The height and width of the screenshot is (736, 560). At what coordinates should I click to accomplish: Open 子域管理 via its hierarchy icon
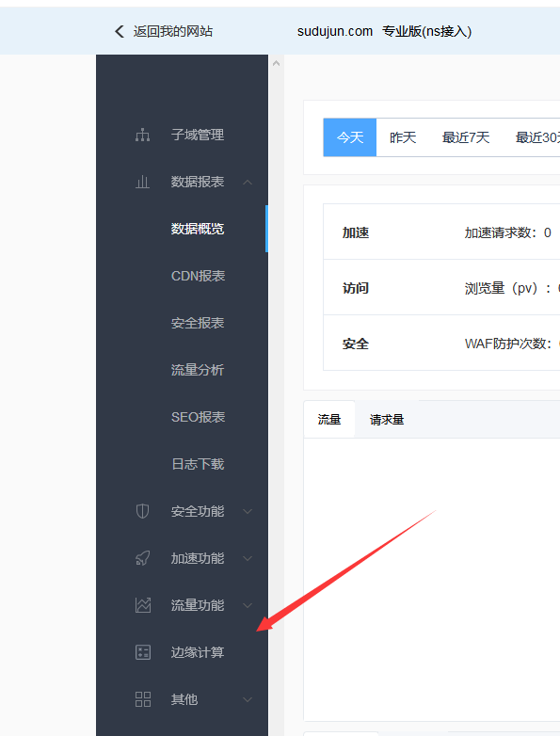point(143,135)
